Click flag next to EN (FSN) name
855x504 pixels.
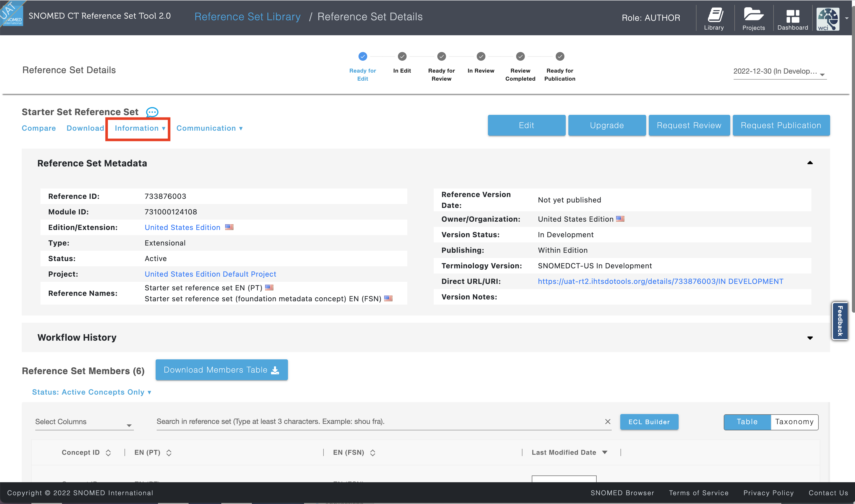coord(388,298)
